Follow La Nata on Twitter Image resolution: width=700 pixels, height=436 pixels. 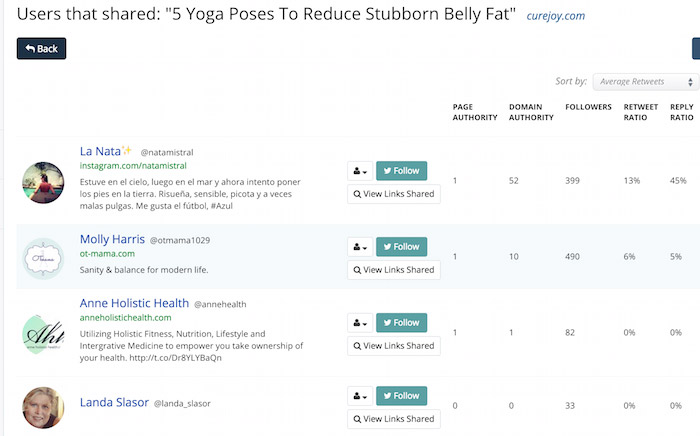pos(401,171)
